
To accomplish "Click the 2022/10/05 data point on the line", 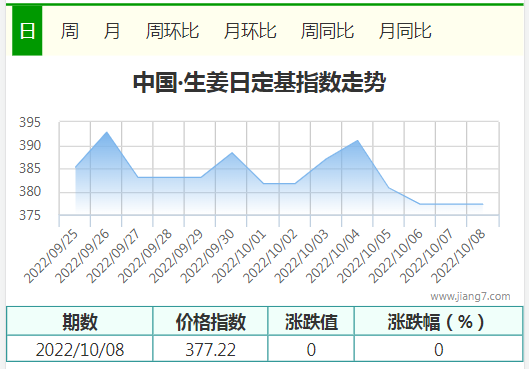I will (x=389, y=188).
